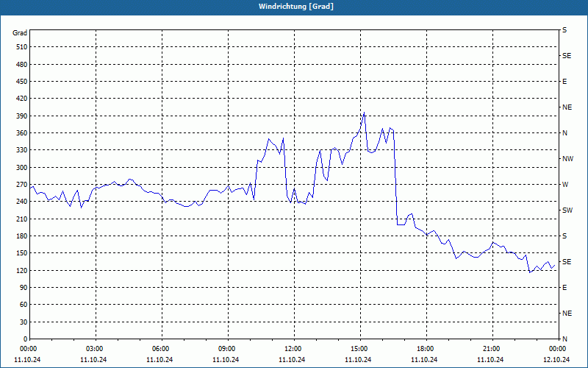Select the '270' y-axis value
The image size is (588, 368).
22,185
